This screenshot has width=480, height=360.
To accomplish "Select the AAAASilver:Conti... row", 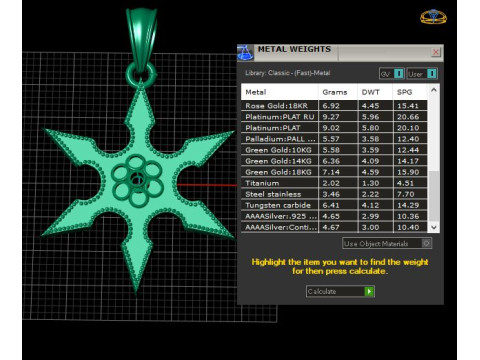I will coord(334,227).
